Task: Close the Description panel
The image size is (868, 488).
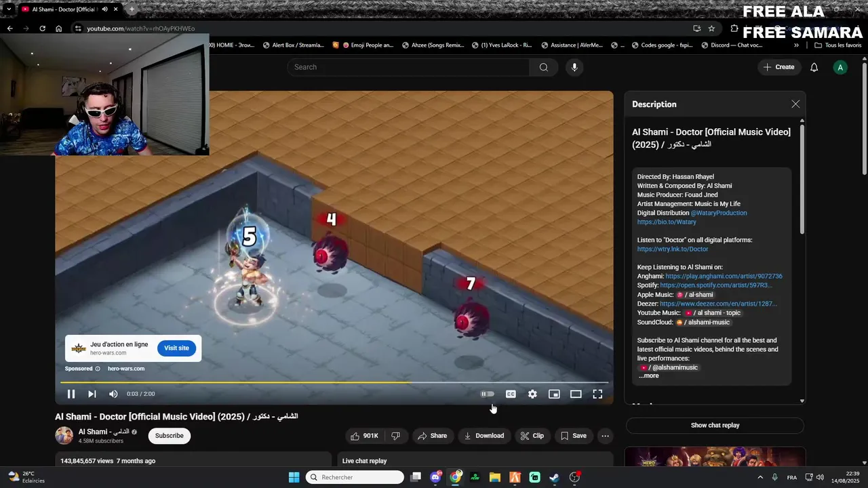Action: pos(795,104)
